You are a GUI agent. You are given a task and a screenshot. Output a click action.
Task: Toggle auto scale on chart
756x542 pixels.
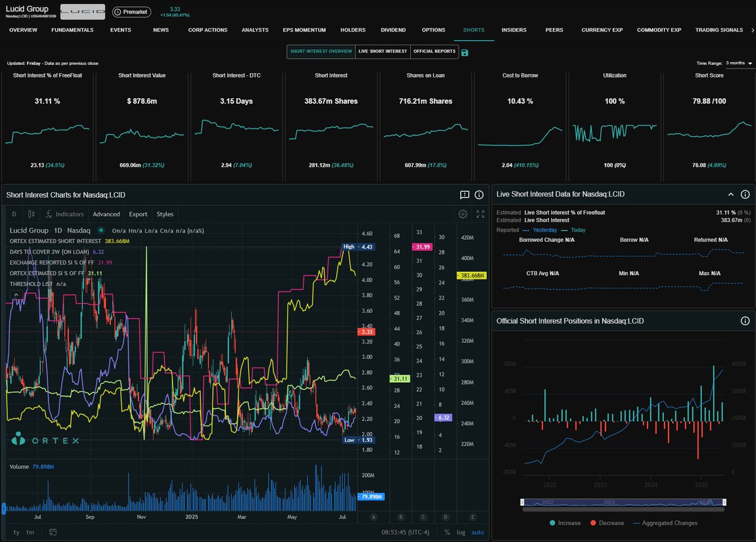[x=478, y=532]
